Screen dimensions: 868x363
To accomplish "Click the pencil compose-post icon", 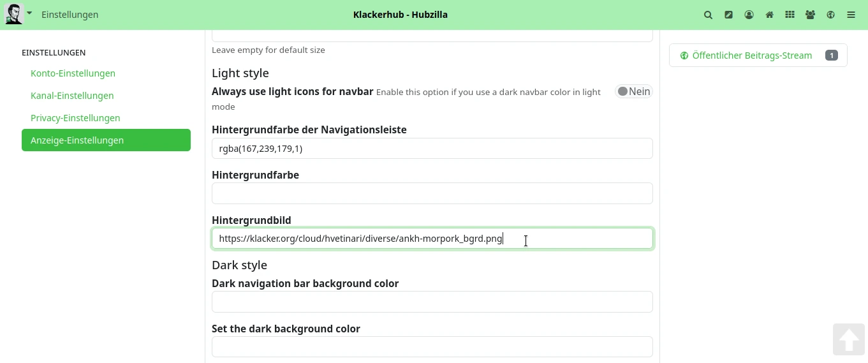I will (728, 15).
